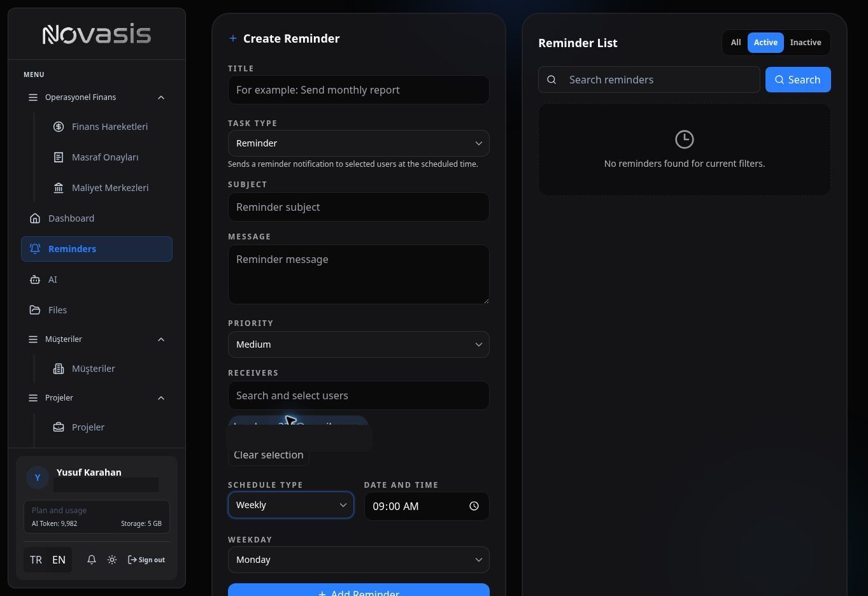Click the blue Search button

click(x=798, y=80)
